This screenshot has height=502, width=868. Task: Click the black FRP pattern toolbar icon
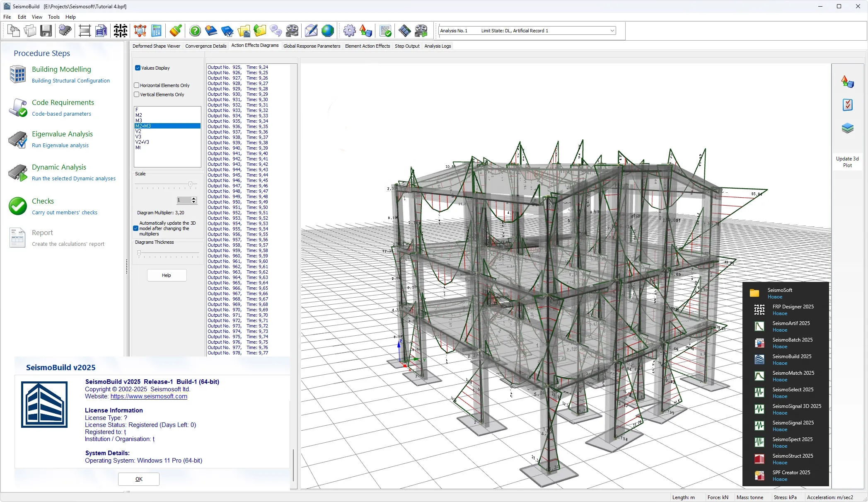coord(121,31)
